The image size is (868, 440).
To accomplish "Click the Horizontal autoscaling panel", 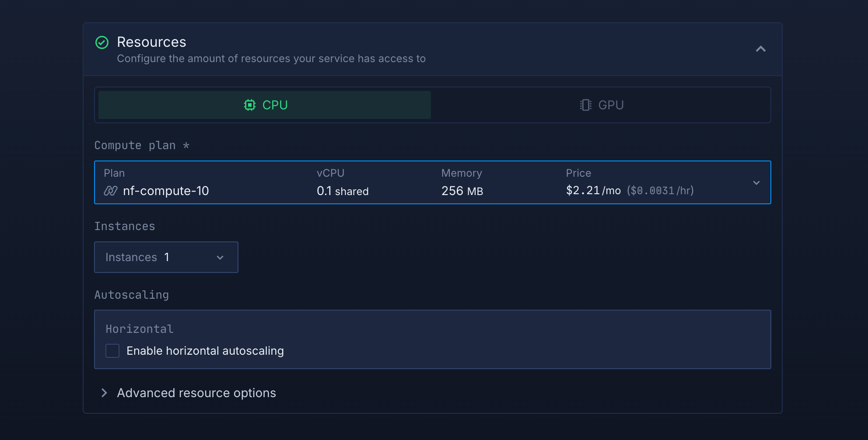I will coord(433,339).
